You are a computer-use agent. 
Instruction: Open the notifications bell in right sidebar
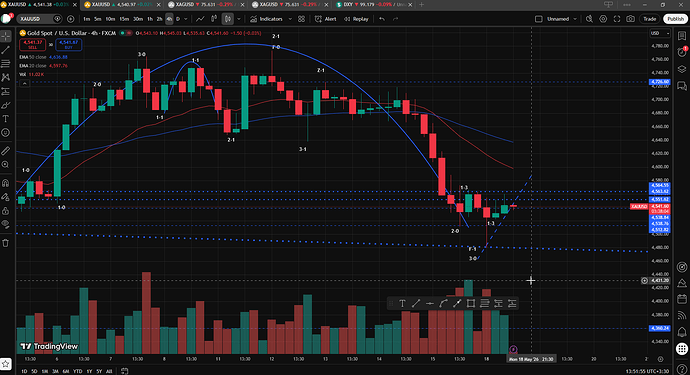coord(682,331)
